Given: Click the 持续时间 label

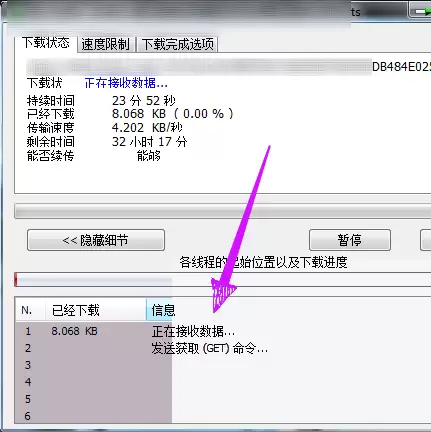Looking at the screenshot, I should (x=51, y=101).
